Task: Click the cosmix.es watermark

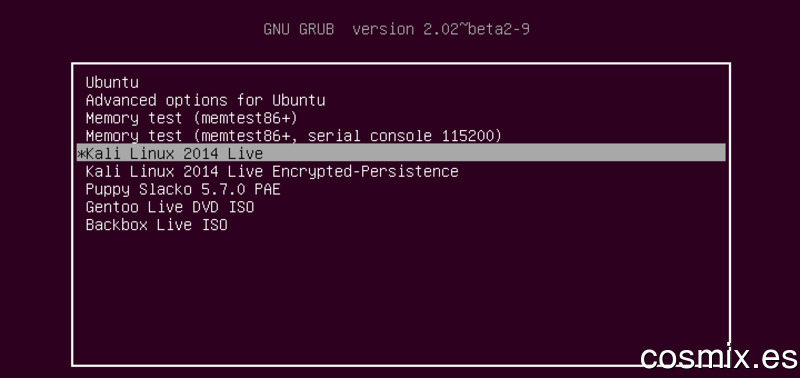Action: [719, 357]
